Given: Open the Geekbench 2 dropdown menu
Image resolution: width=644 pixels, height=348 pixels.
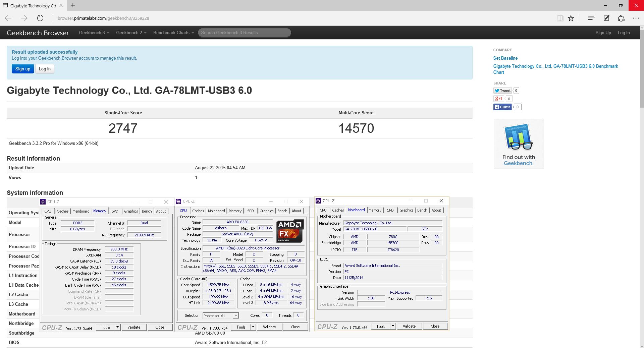Looking at the screenshot, I should [131, 33].
